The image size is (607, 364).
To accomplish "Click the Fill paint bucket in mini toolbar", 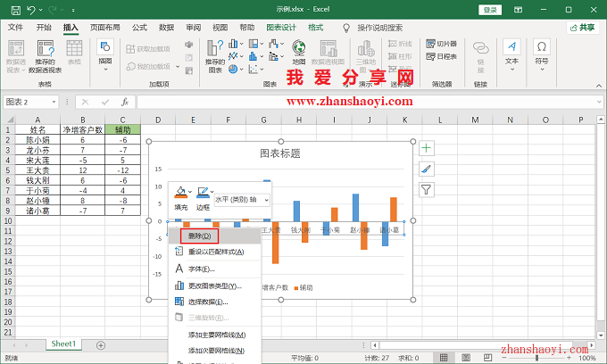I will point(180,192).
